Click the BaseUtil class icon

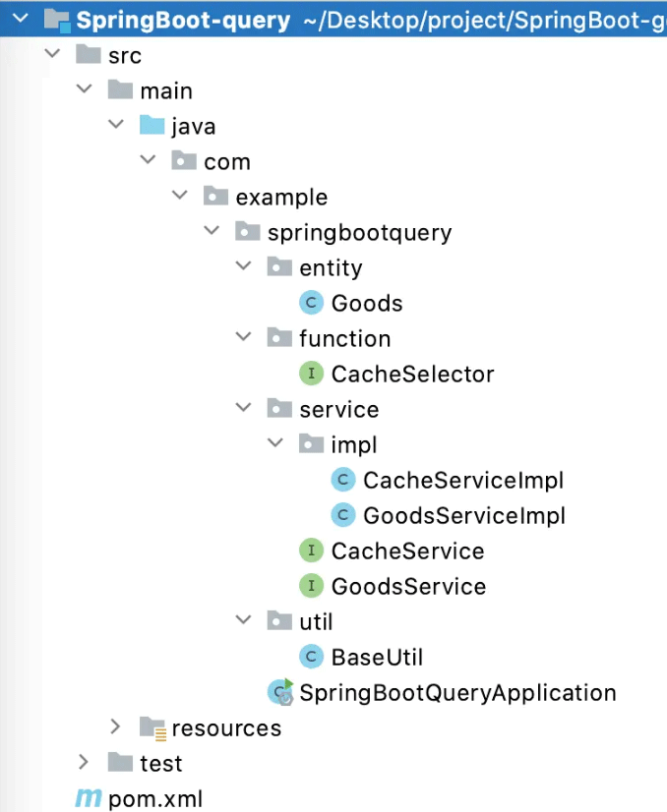[x=312, y=658]
